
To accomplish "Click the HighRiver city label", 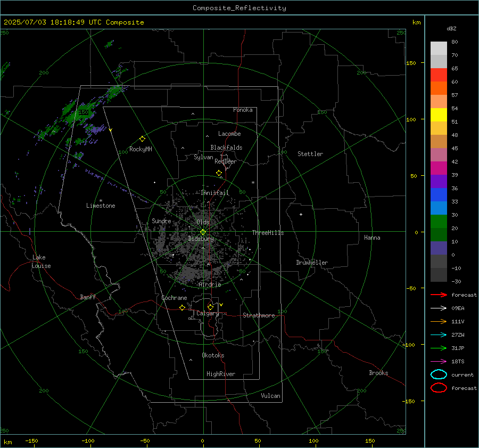I will click(x=221, y=374).
